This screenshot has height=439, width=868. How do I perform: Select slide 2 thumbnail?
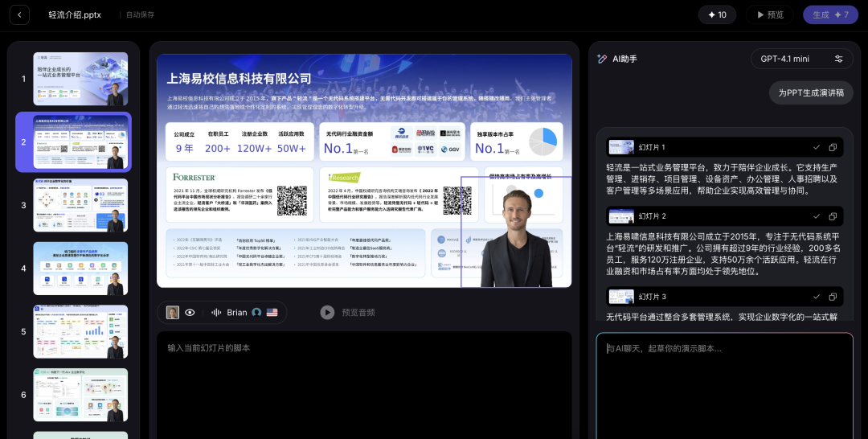pos(80,142)
